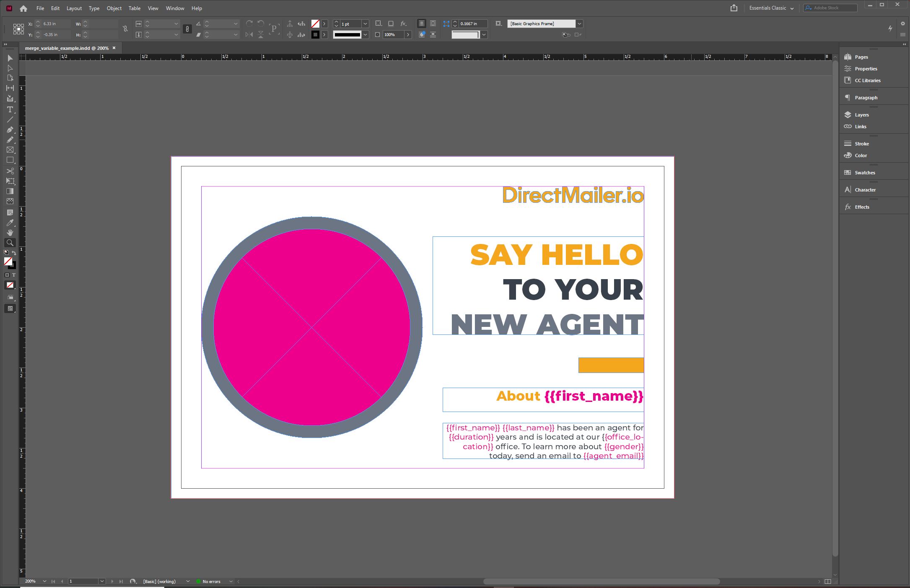The width and height of the screenshot is (910, 588).
Task: Open the Window menu
Action: (x=175, y=8)
